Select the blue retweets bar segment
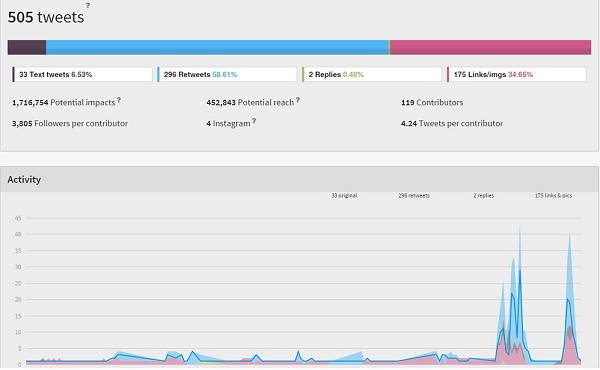 (217, 47)
